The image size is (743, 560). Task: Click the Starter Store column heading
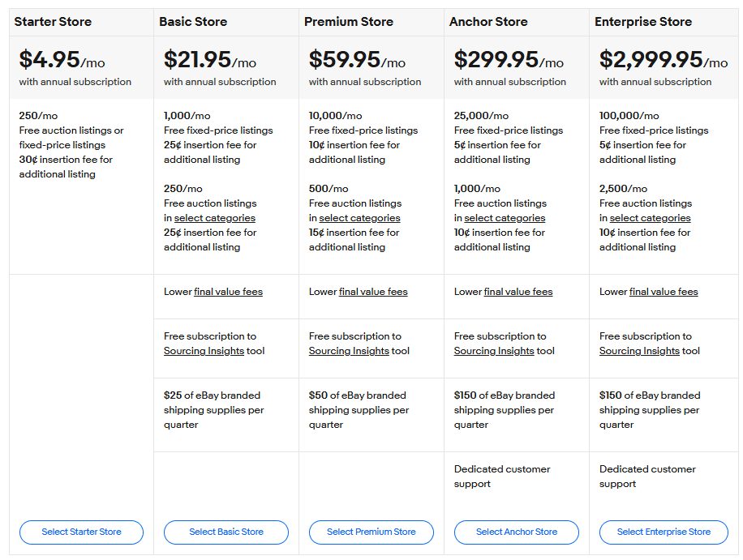click(53, 22)
